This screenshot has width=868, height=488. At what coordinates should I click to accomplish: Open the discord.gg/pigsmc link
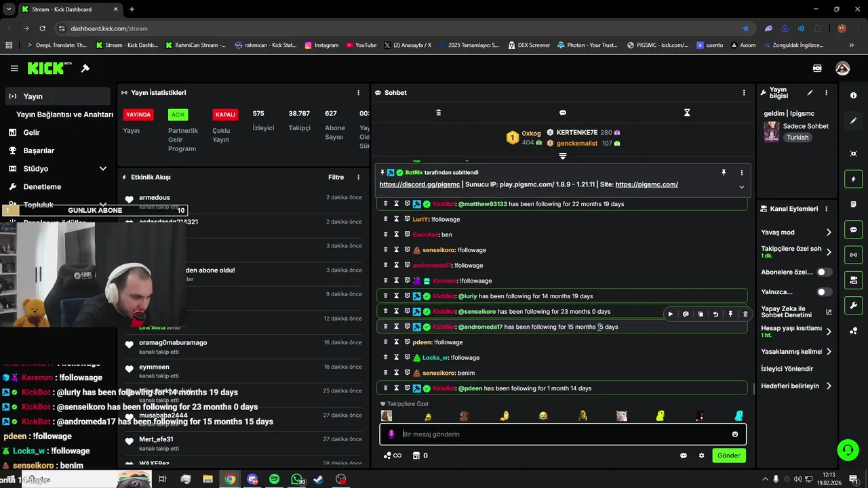point(419,184)
